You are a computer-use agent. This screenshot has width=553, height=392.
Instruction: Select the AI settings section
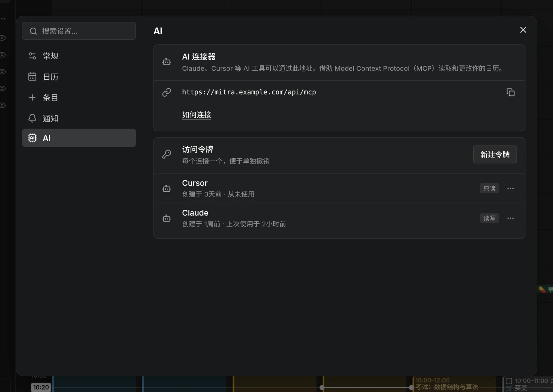[x=79, y=138]
